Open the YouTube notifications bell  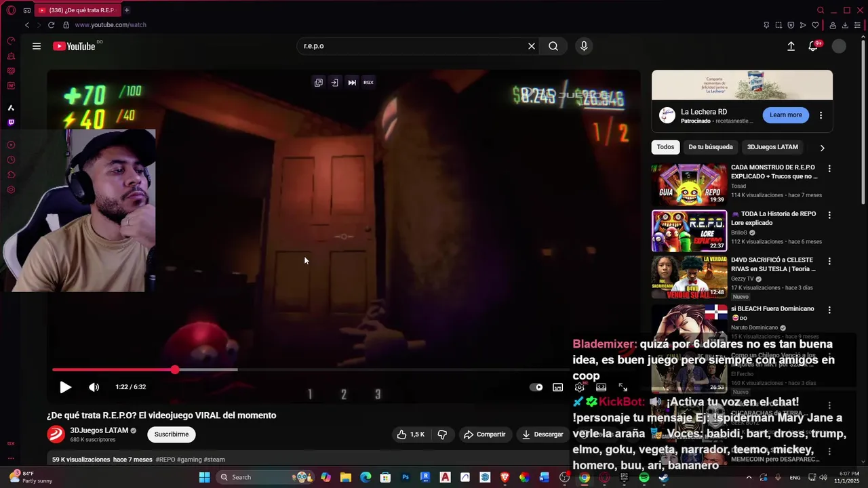[813, 46]
